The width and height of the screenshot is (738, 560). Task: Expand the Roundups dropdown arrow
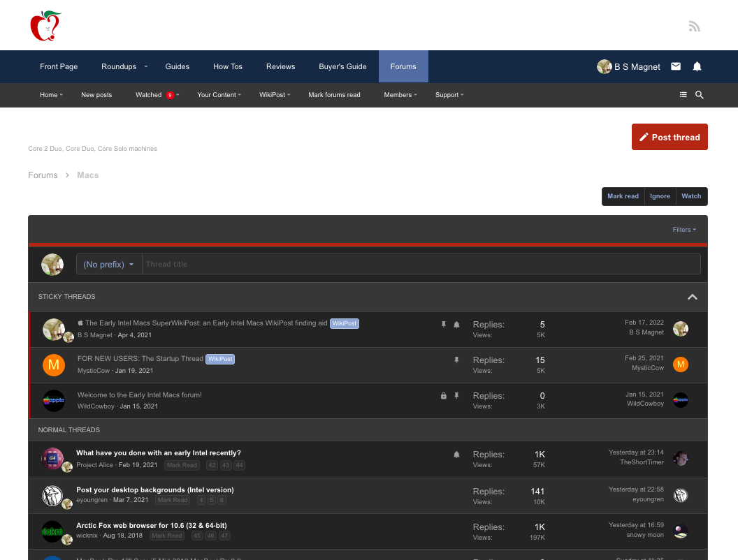click(146, 66)
